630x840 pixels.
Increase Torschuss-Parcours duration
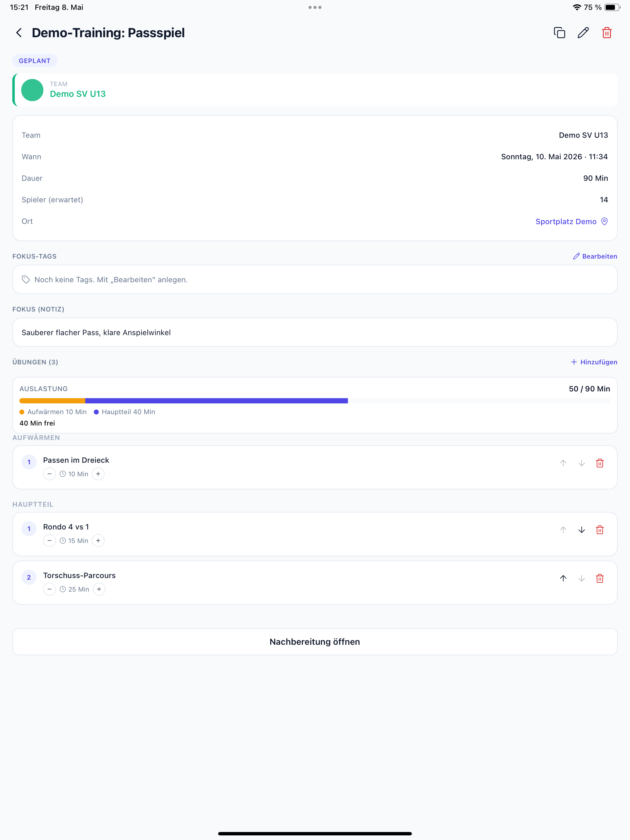point(99,589)
